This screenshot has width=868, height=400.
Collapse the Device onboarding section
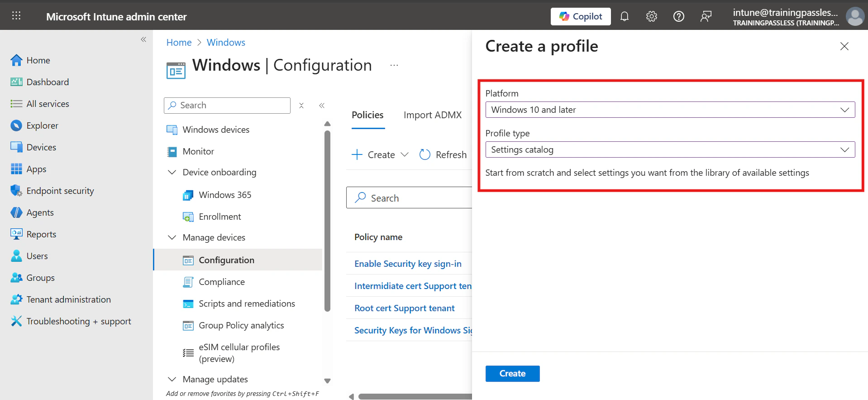click(x=172, y=172)
